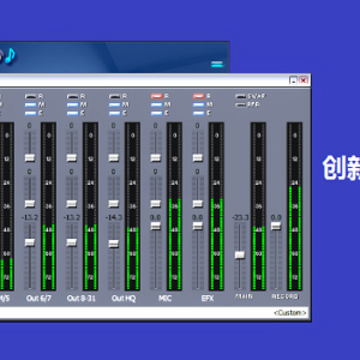Toggle the E button on Out 6/7 channel
The image size is (360, 360).
click(x=30, y=113)
